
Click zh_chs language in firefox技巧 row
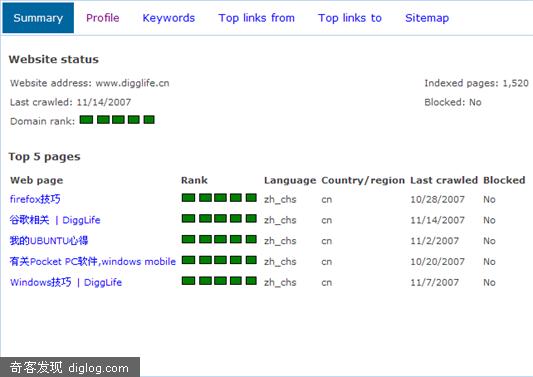[280, 200]
